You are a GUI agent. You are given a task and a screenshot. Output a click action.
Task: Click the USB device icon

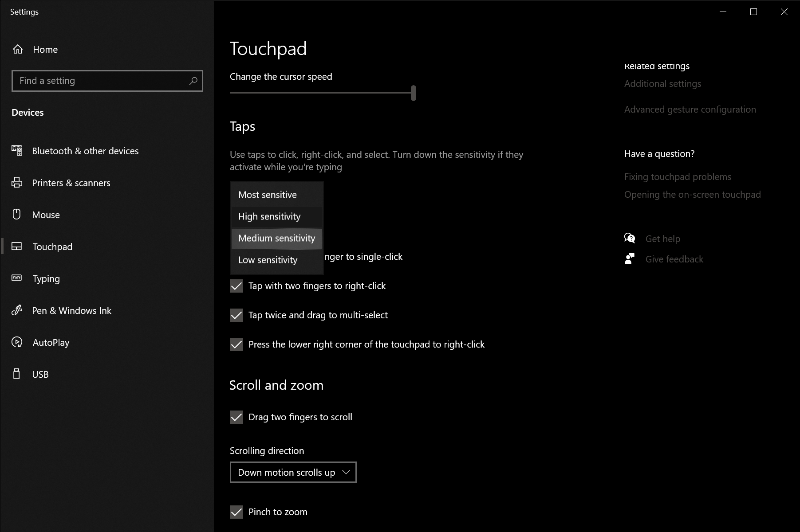[17, 374]
